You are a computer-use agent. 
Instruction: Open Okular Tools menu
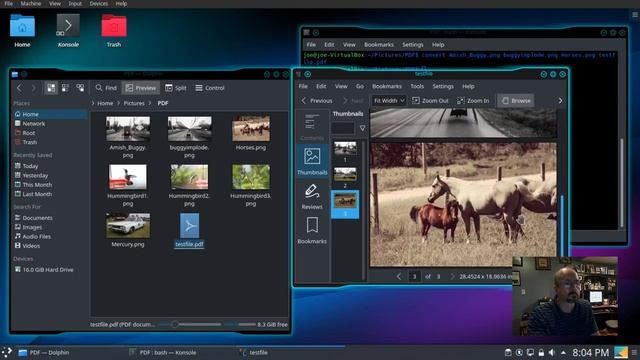point(417,87)
